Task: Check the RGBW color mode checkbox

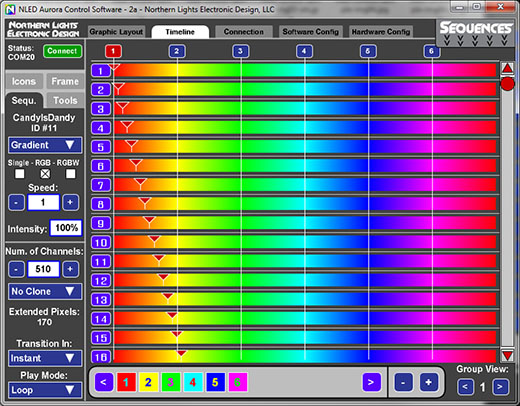Action: 71,174
